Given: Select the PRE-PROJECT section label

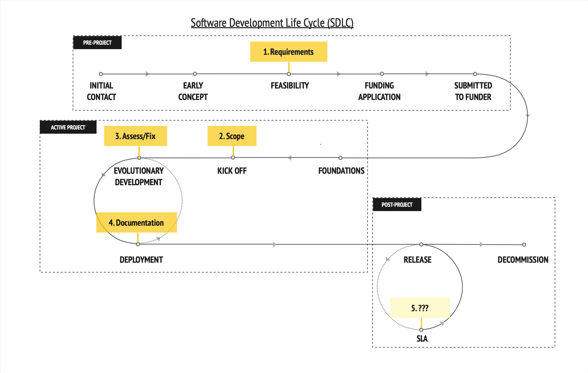Looking at the screenshot, I should click(x=97, y=43).
